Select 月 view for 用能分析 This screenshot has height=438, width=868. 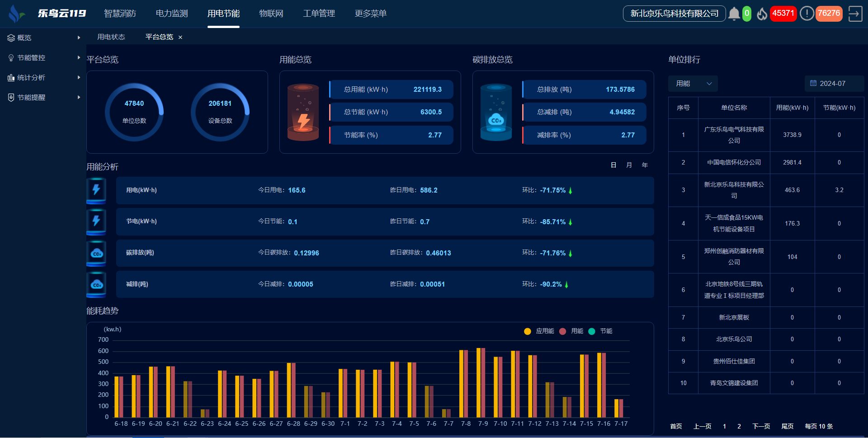point(629,165)
